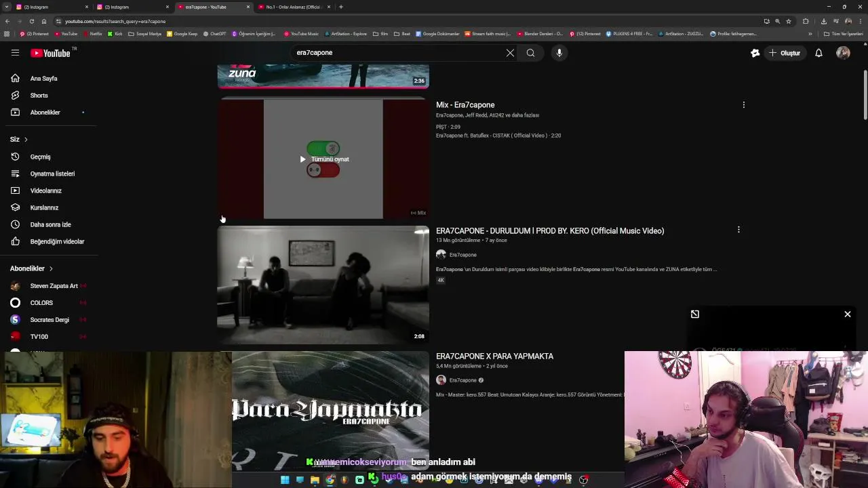Reload the page

[32, 21]
